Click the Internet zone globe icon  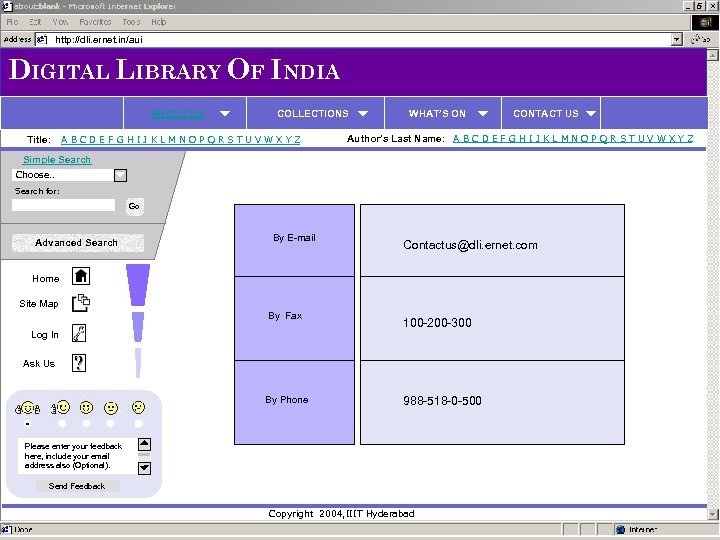pos(621,529)
